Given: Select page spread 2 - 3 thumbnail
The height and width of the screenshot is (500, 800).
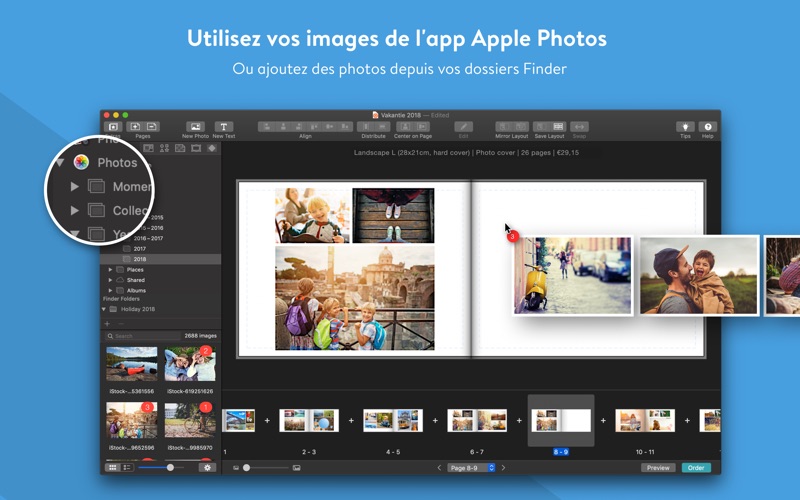Looking at the screenshot, I should (309, 420).
